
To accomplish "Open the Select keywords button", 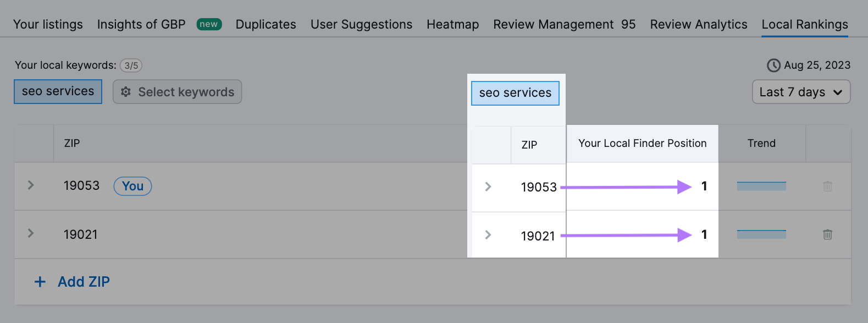I will pos(177,92).
